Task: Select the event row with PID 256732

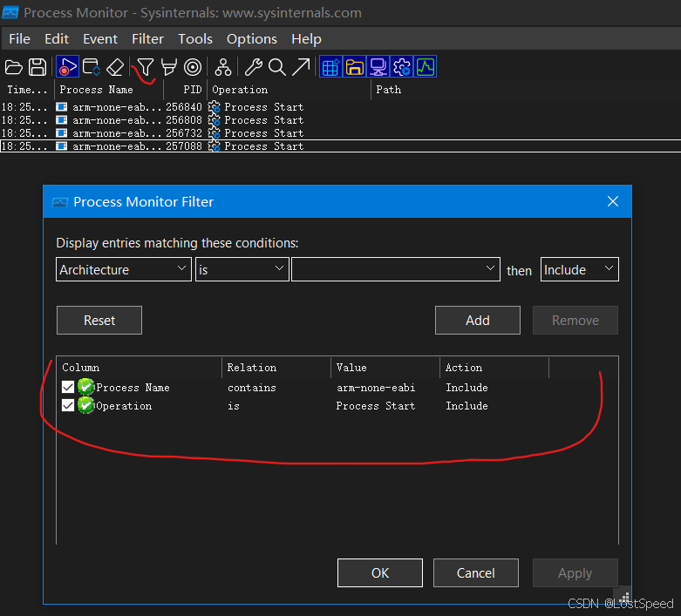Action: [340, 133]
